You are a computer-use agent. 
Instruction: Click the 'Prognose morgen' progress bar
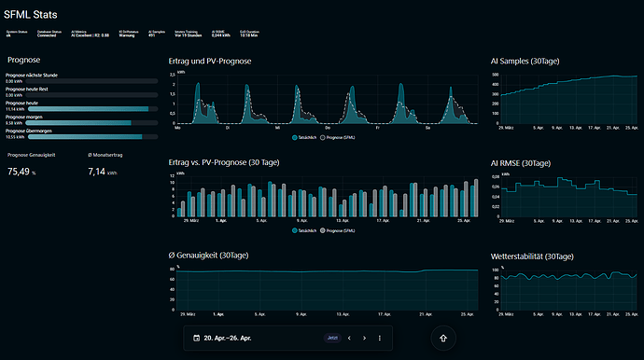[91, 123]
